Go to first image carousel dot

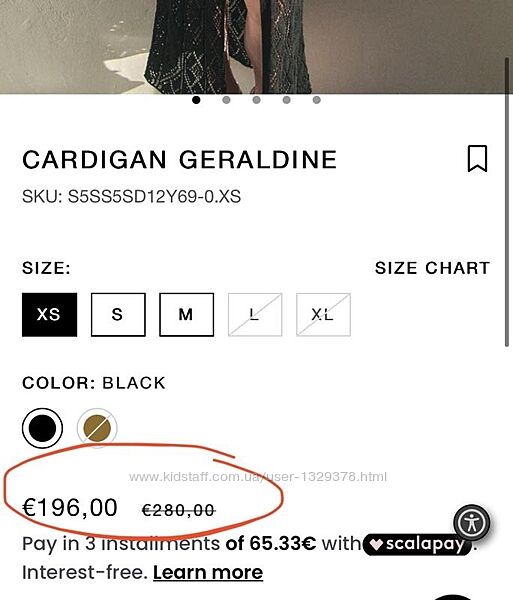[x=196, y=100]
